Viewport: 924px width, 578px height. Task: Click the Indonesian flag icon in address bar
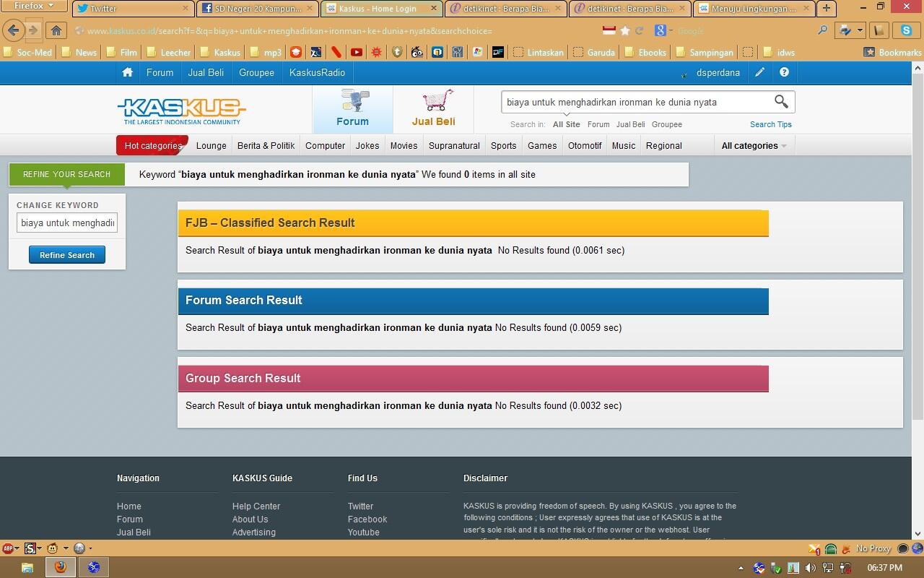[609, 30]
